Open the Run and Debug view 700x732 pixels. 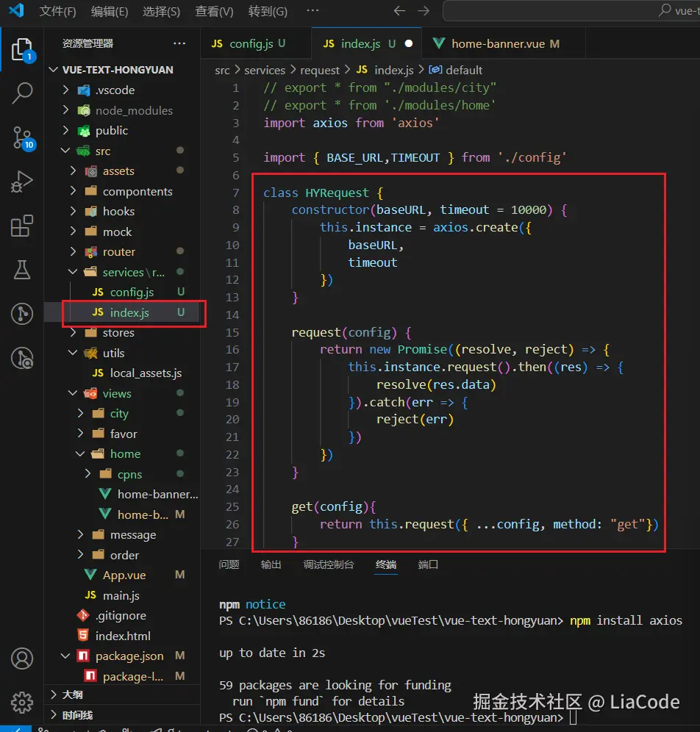(x=22, y=182)
